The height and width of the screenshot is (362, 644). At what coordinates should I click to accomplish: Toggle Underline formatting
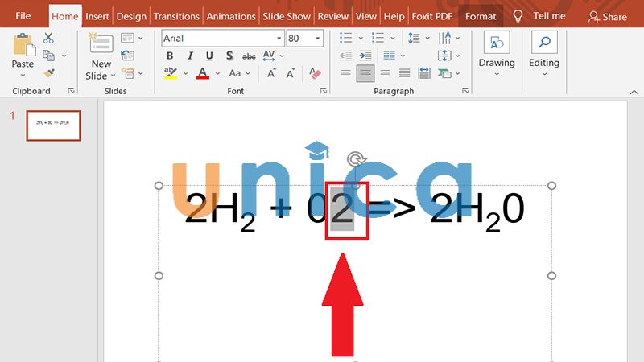click(209, 56)
